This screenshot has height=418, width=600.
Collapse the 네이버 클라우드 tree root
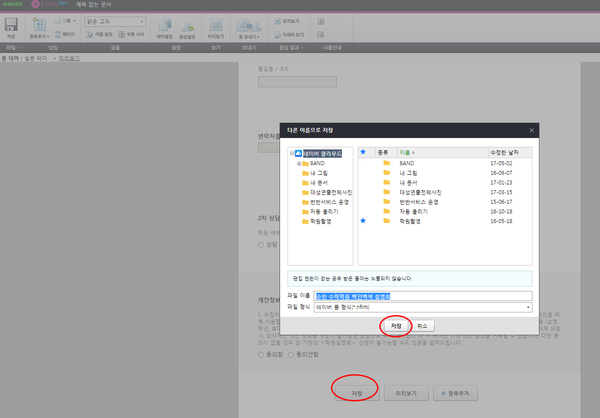coord(292,153)
